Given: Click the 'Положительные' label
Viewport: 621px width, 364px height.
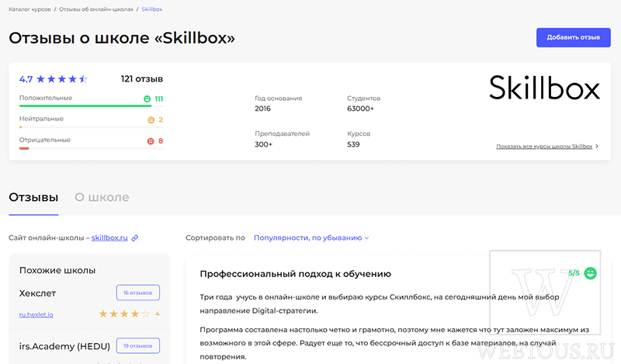Looking at the screenshot, I should point(46,98).
